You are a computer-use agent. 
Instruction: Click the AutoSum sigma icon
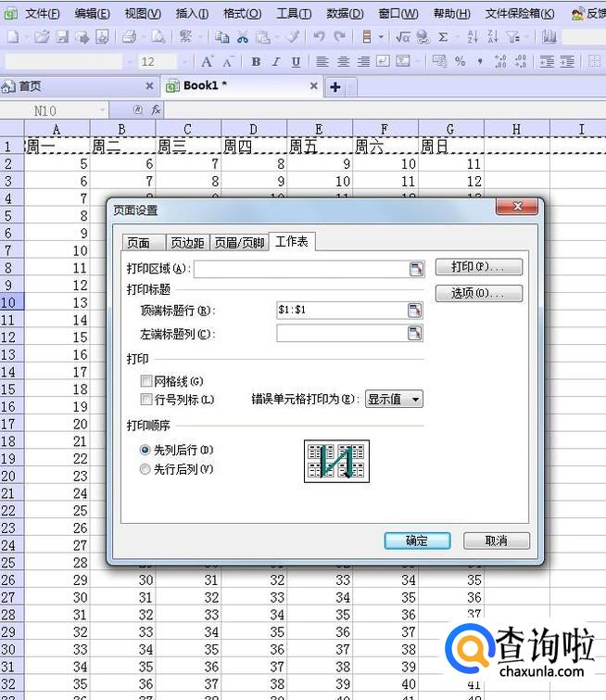(443, 36)
